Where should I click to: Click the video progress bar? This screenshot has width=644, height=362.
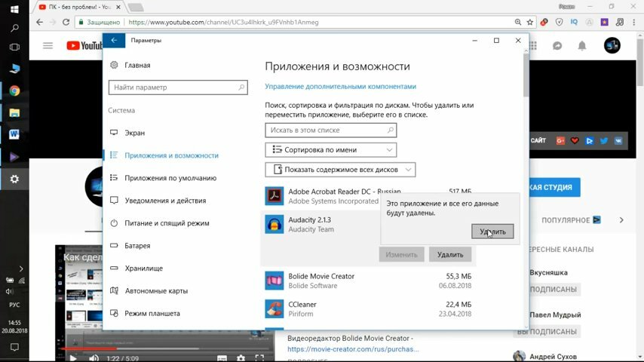click(x=167, y=349)
